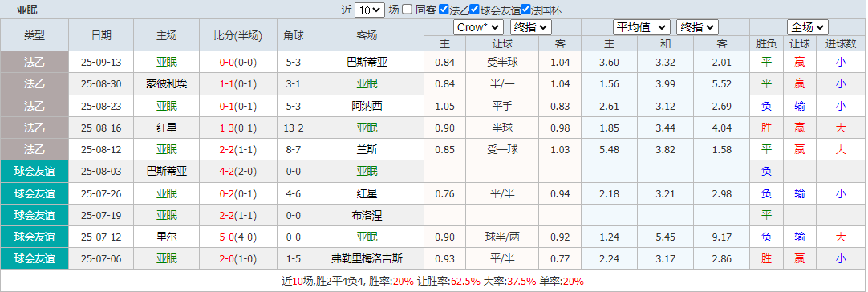Open the 弗勒里梅洛吉斯 team link
This screenshot has height=292, width=868.
click(x=367, y=259)
